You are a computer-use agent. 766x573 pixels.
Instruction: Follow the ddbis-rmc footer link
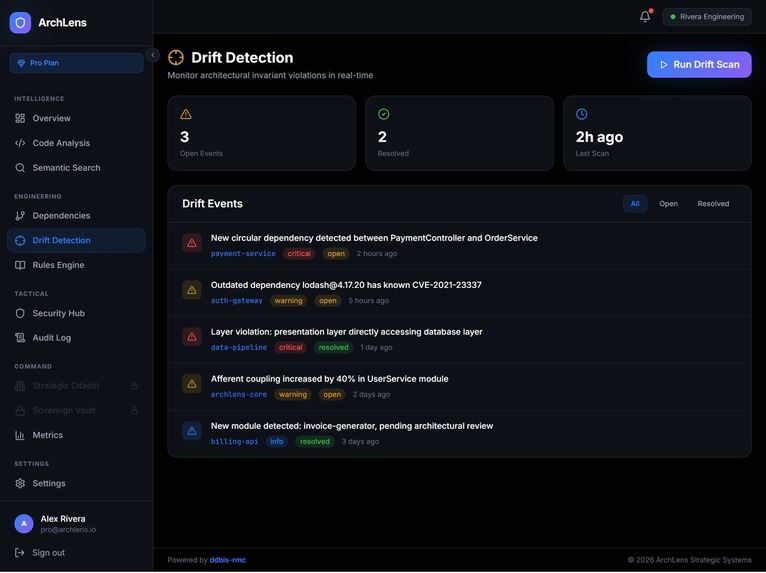[x=228, y=560]
